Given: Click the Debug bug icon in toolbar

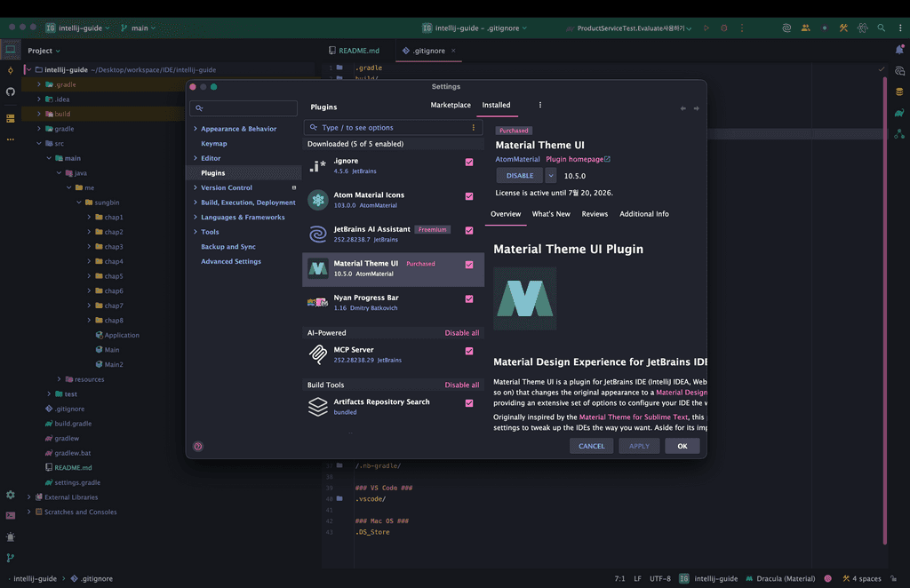Looking at the screenshot, I should (724, 28).
